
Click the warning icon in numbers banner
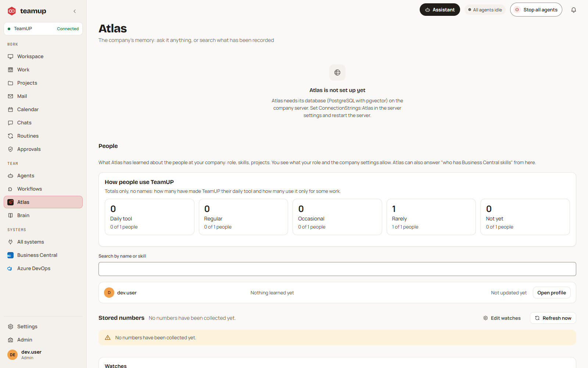(108, 337)
